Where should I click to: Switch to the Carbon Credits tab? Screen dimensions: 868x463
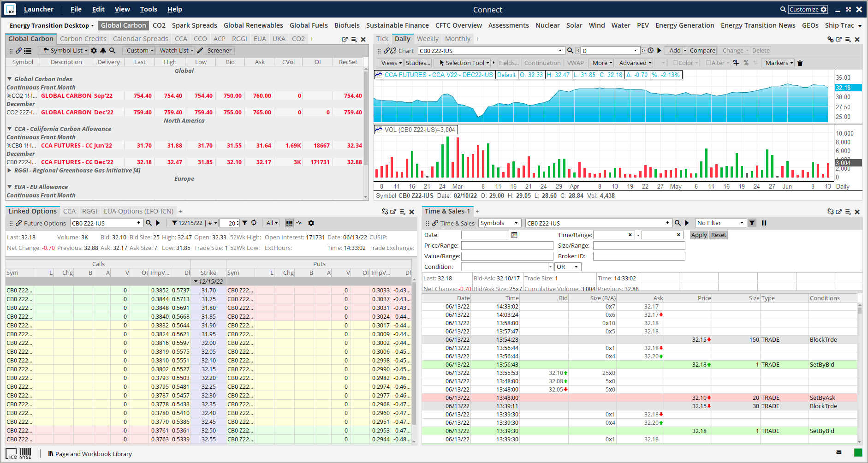click(x=83, y=39)
